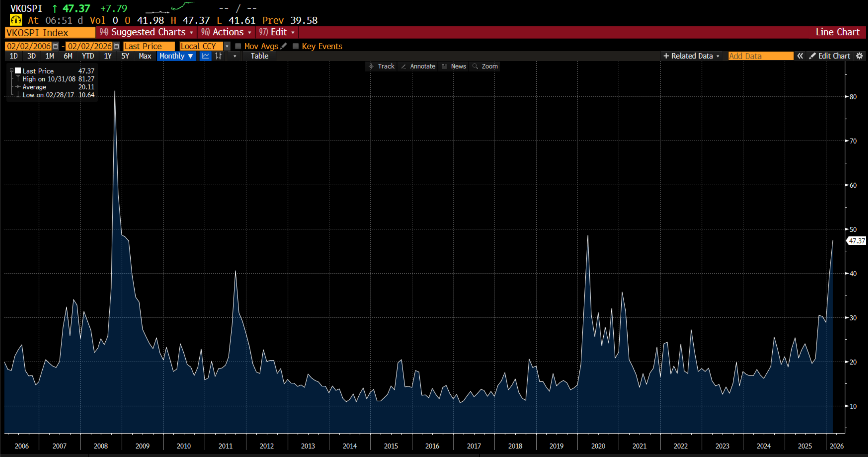Open the Monthly periodicity dropdown

pos(176,56)
